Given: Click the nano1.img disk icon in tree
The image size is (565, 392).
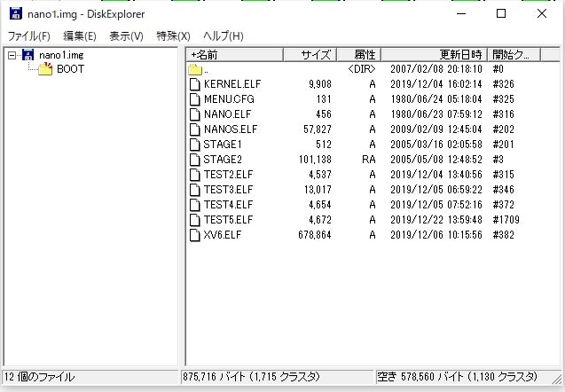Looking at the screenshot, I should point(27,55).
